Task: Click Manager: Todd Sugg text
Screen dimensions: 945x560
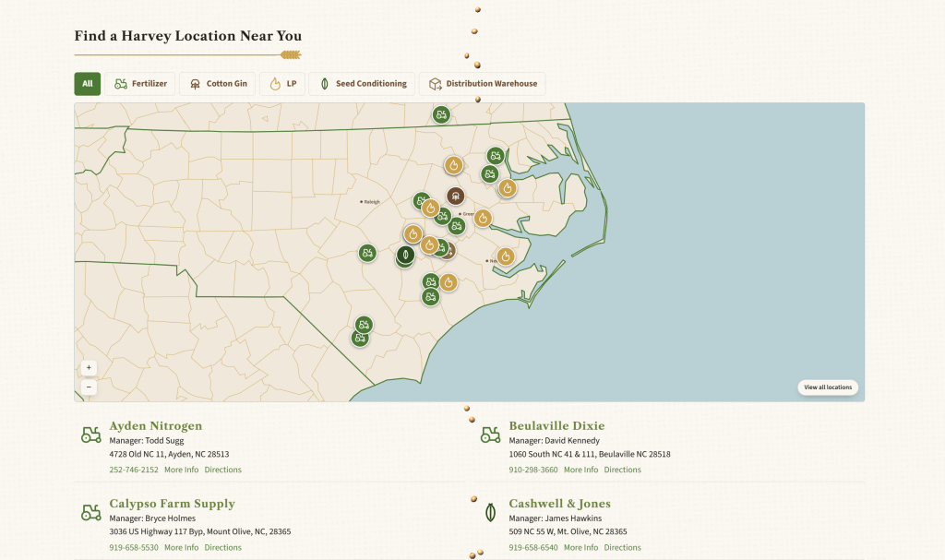Action: pos(147,441)
